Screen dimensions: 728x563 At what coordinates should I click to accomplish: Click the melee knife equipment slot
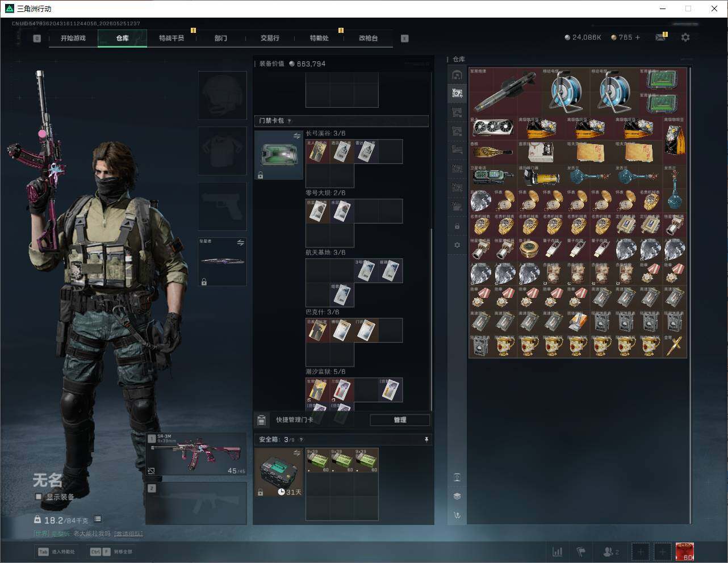pyautogui.click(x=222, y=262)
